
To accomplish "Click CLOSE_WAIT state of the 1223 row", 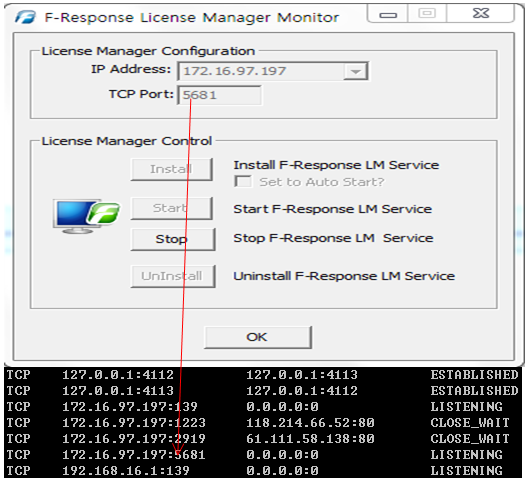I will [470, 423].
